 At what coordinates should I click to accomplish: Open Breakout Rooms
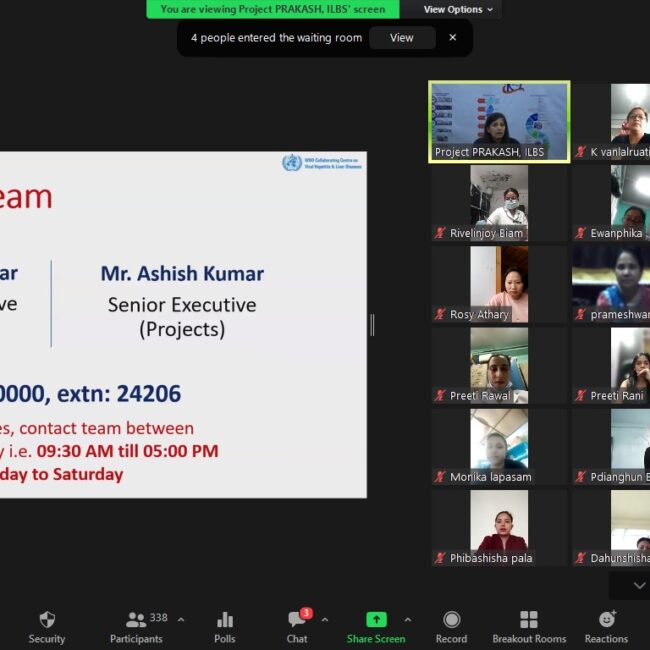click(x=529, y=627)
